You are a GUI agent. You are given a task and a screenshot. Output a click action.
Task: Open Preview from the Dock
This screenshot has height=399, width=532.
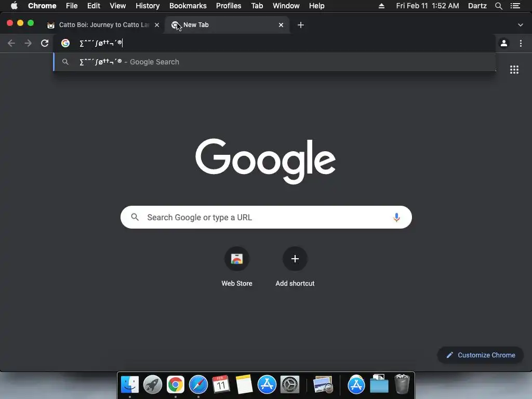(323, 384)
